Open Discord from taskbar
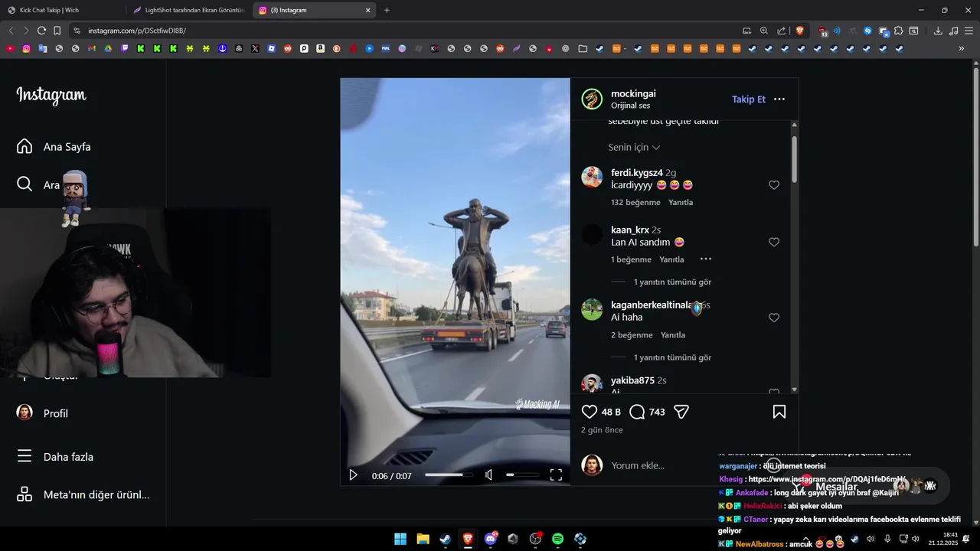 tap(490, 539)
